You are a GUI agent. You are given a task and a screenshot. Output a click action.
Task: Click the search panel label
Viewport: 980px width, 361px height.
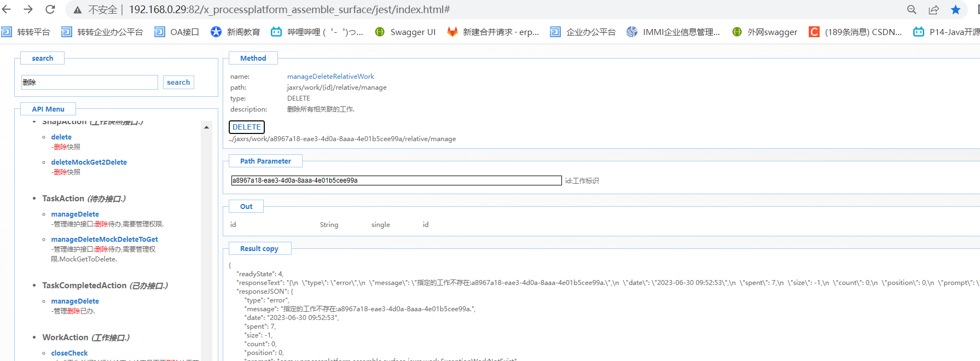[43, 58]
